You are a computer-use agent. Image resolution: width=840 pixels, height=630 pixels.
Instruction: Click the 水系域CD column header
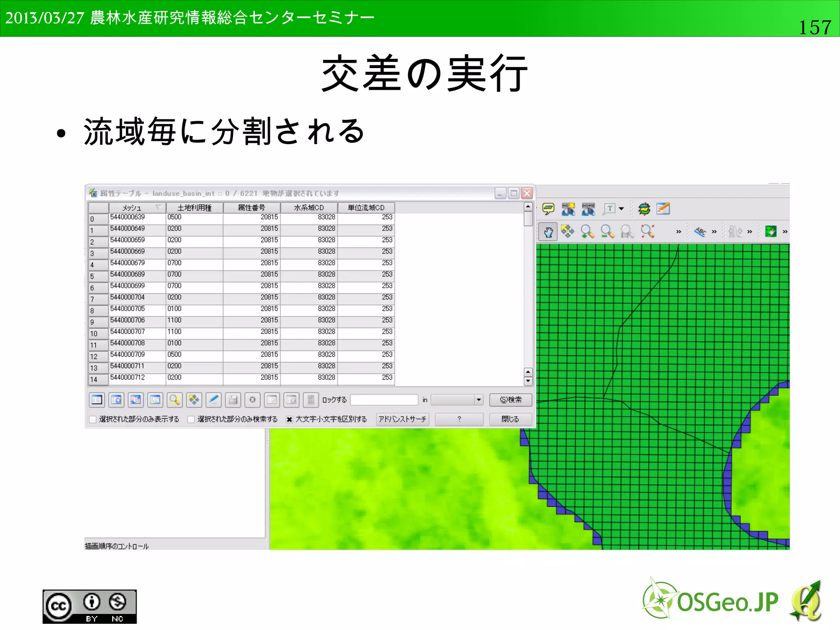(309, 208)
